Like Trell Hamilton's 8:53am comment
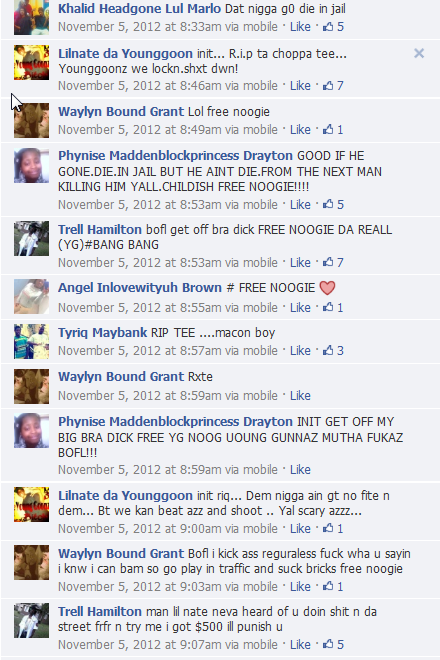Image resolution: width=440 pixels, height=660 pixels. pos(300,263)
